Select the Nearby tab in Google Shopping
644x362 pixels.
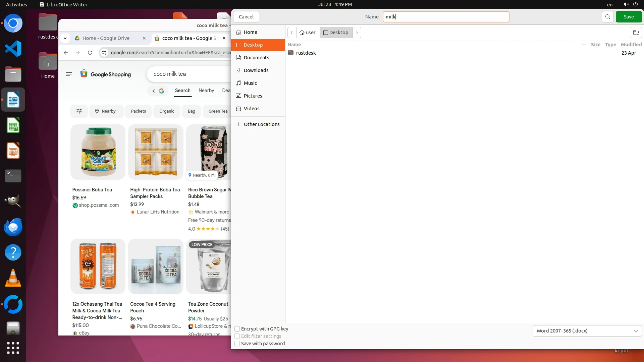click(206, 90)
